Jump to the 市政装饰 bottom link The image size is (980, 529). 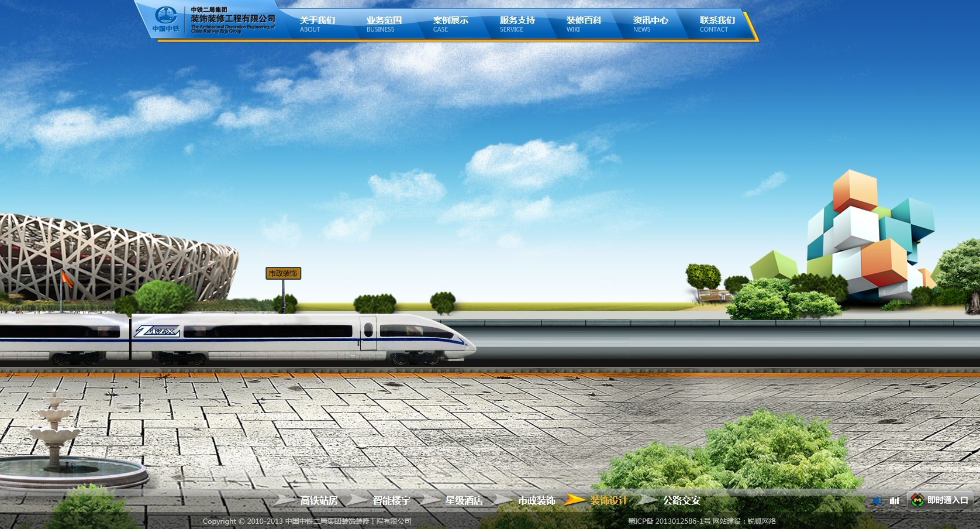536,501
